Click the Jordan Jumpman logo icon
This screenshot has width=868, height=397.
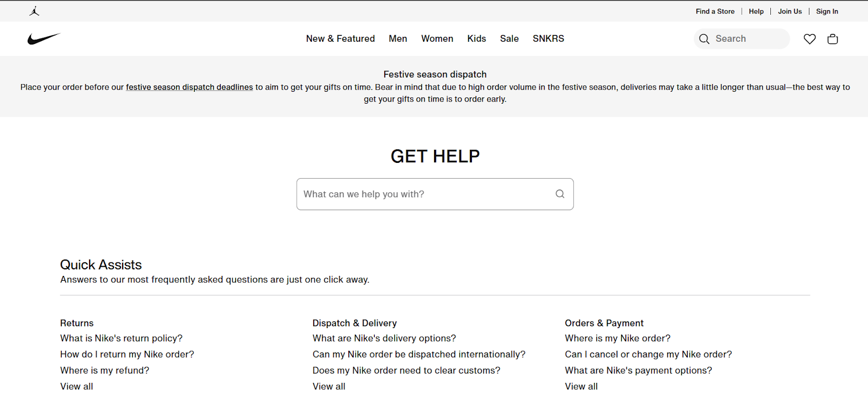pyautogui.click(x=34, y=11)
